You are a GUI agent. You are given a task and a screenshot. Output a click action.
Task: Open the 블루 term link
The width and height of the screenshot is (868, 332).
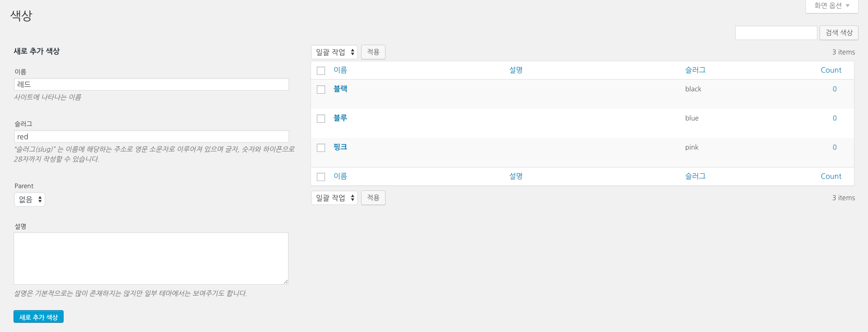340,118
